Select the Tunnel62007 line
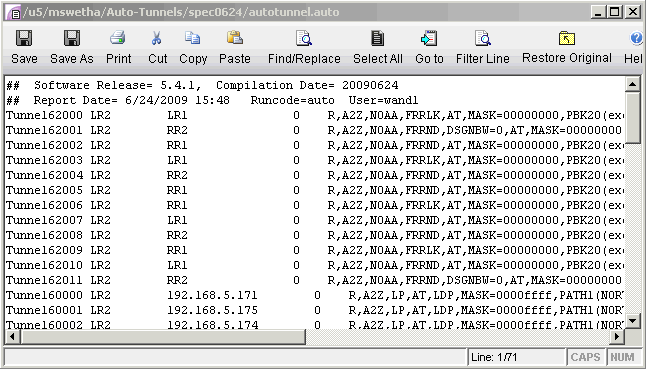The height and width of the screenshot is (369, 646). [x=315, y=220]
